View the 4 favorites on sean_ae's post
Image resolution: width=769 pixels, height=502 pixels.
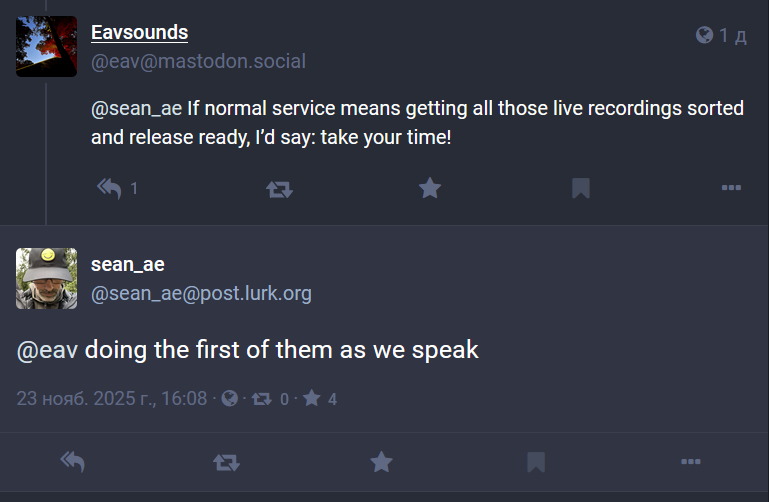click(x=320, y=399)
